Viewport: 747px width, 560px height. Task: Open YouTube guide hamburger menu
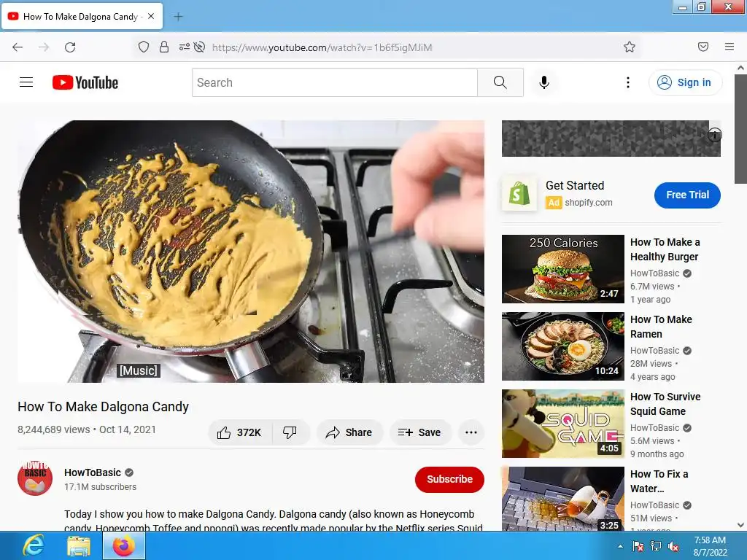(26, 82)
